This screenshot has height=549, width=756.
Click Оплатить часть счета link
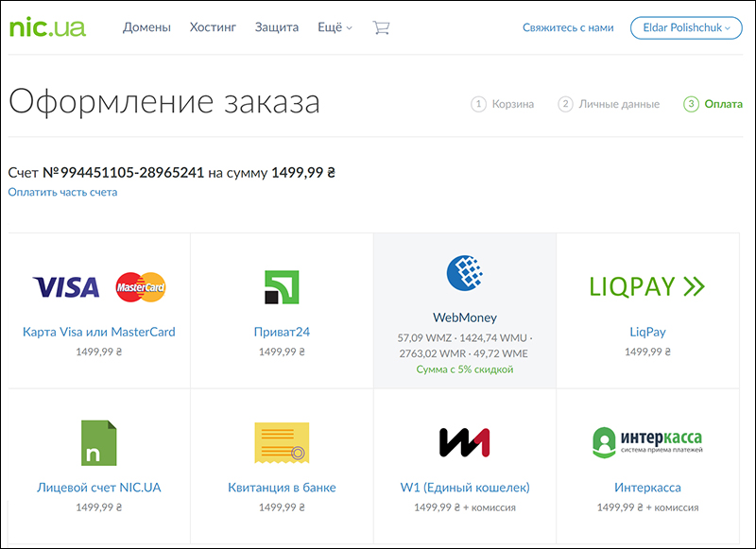tap(62, 193)
